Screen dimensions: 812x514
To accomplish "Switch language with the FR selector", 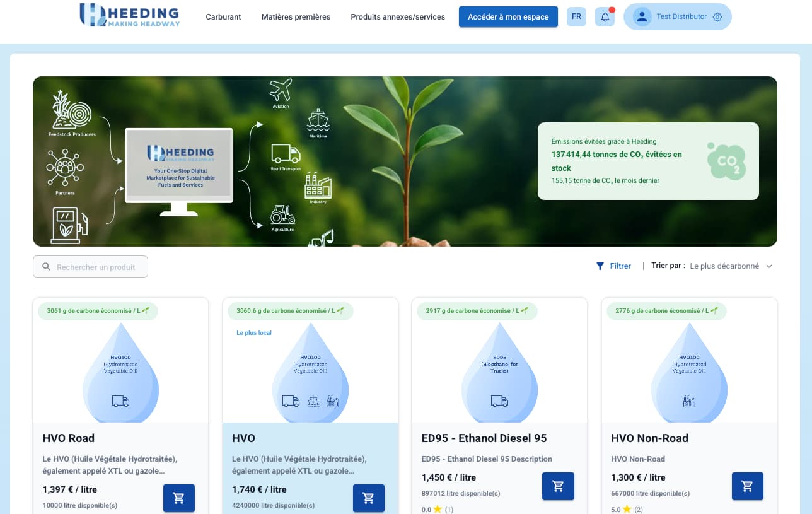I will [576, 17].
